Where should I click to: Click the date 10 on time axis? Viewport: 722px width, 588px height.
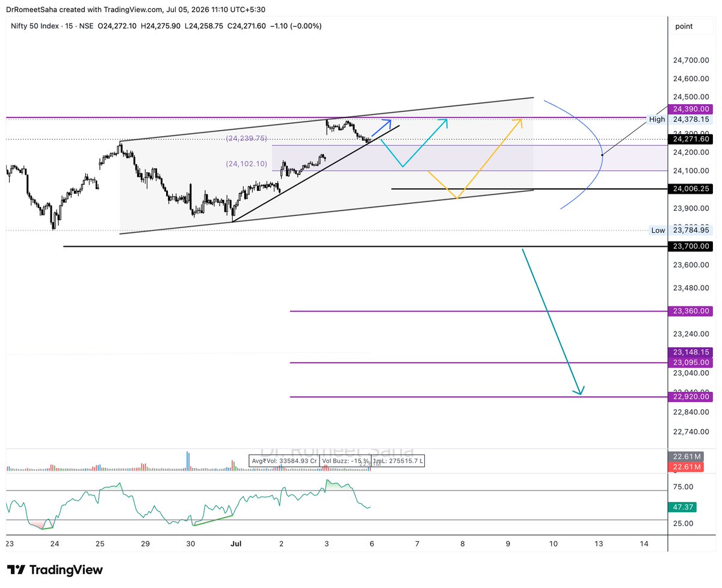click(553, 543)
